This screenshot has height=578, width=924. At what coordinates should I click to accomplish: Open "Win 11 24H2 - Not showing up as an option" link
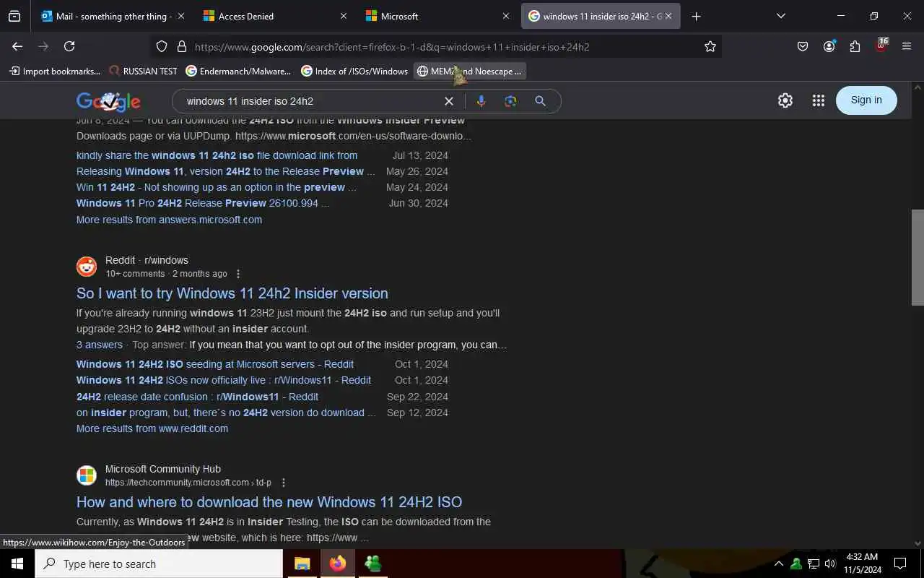tap(217, 187)
